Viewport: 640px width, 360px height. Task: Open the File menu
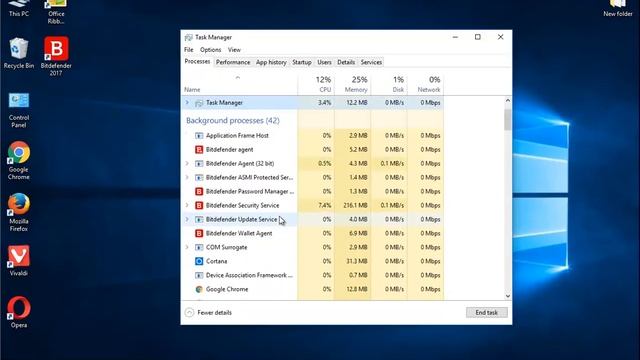pos(189,50)
